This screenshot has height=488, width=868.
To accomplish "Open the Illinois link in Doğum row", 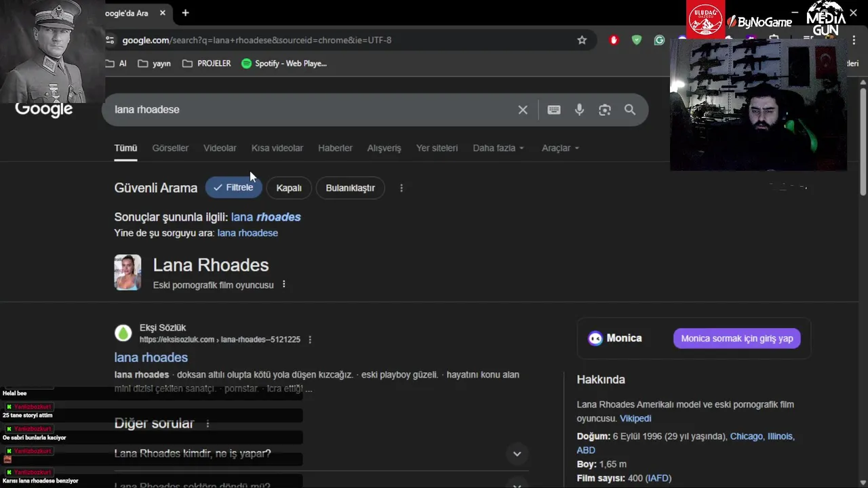I will pos(780,436).
